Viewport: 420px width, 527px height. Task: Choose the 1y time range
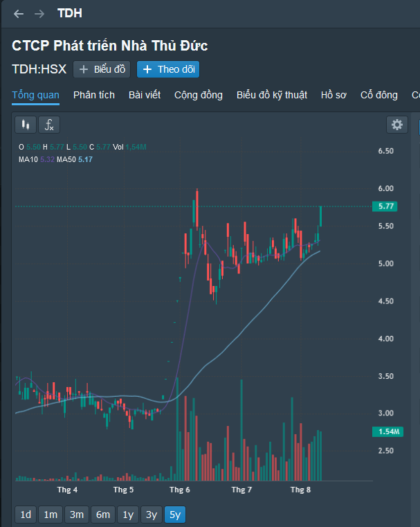coord(127,515)
